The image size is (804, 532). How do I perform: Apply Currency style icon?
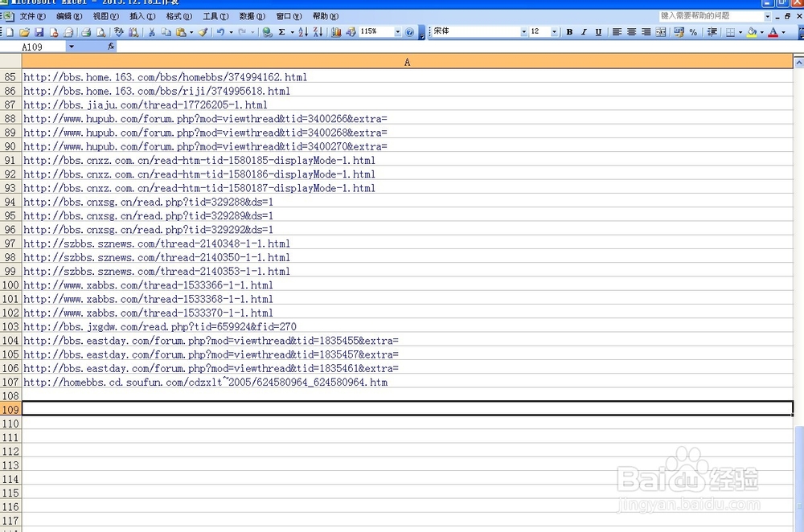click(x=679, y=32)
